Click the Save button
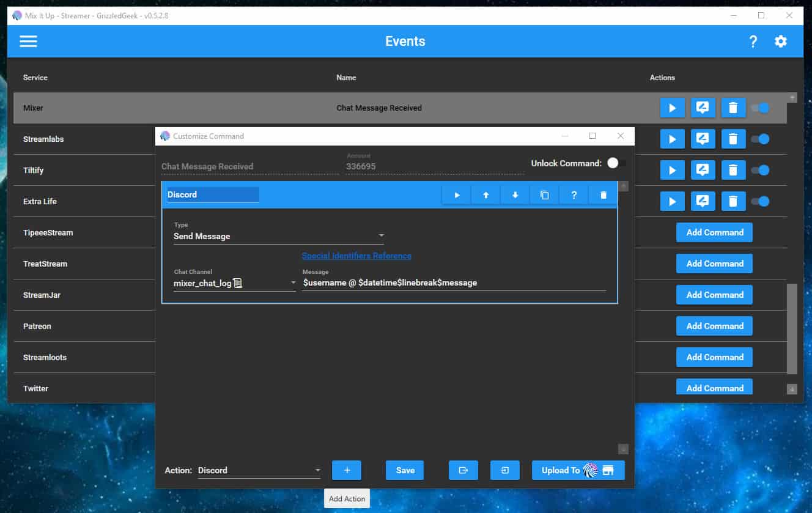This screenshot has height=513, width=812. [405, 470]
